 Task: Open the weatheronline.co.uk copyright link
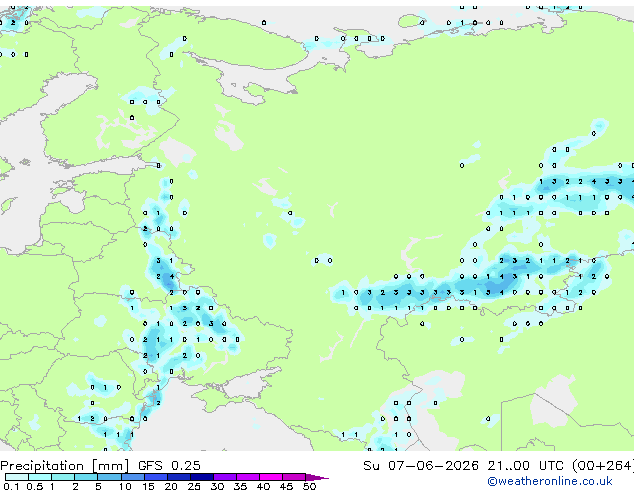549,481
